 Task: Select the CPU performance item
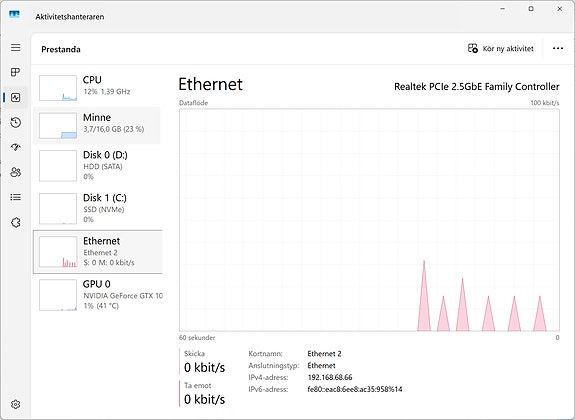pos(97,88)
